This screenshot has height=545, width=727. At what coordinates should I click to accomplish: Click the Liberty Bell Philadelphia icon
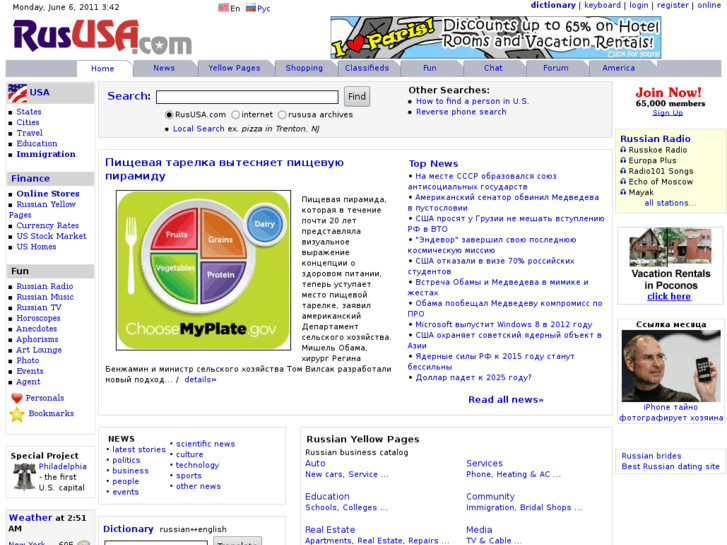(24, 476)
